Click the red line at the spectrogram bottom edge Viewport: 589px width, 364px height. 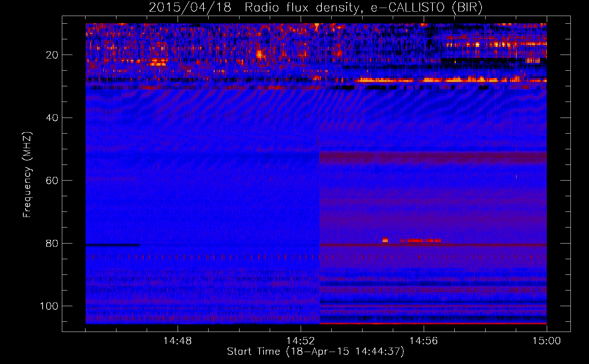(433, 323)
